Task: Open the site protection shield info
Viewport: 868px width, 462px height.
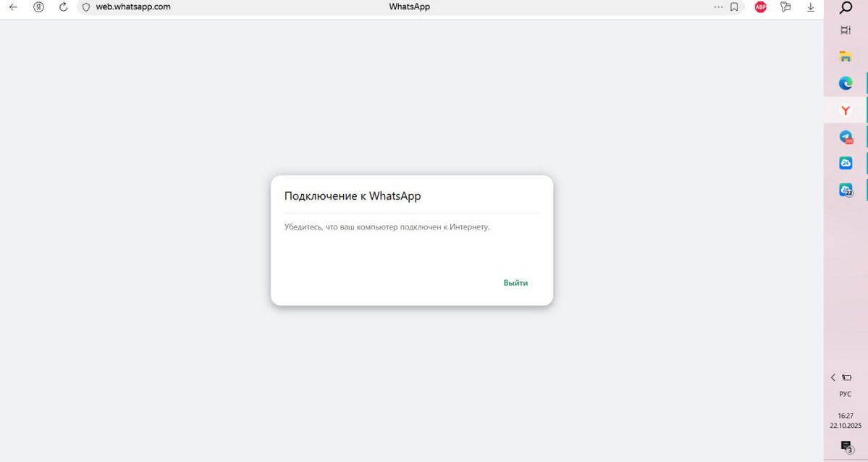Action: (x=86, y=7)
